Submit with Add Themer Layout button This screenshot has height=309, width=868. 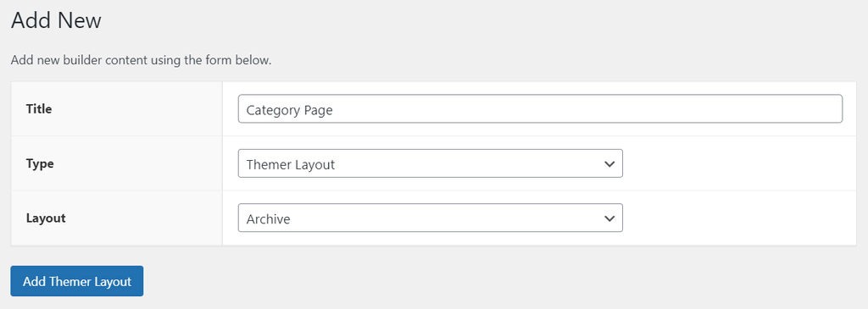(77, 281)
